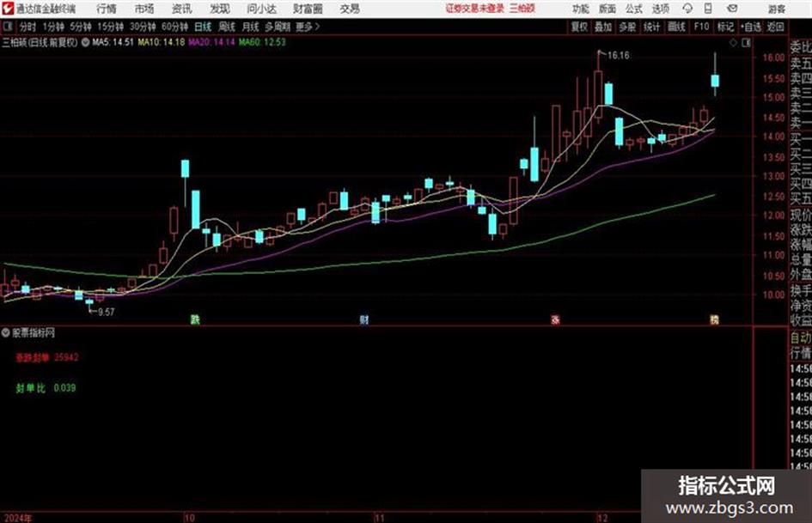Open the 问小达 menu
This screenshot has width=812, height=523.
pyautogui.click(x=261, y=9)
